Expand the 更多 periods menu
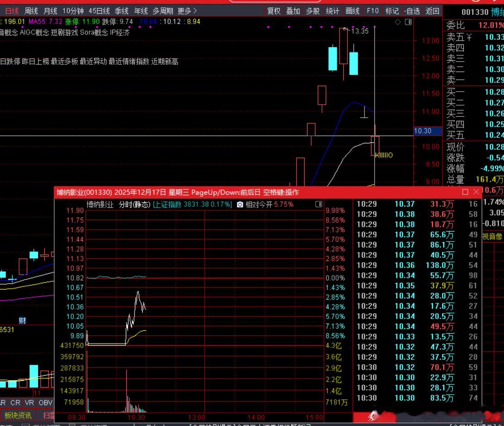Image resolution: width=504 pixels, height=426 pixels. click(x=187, y=11)
